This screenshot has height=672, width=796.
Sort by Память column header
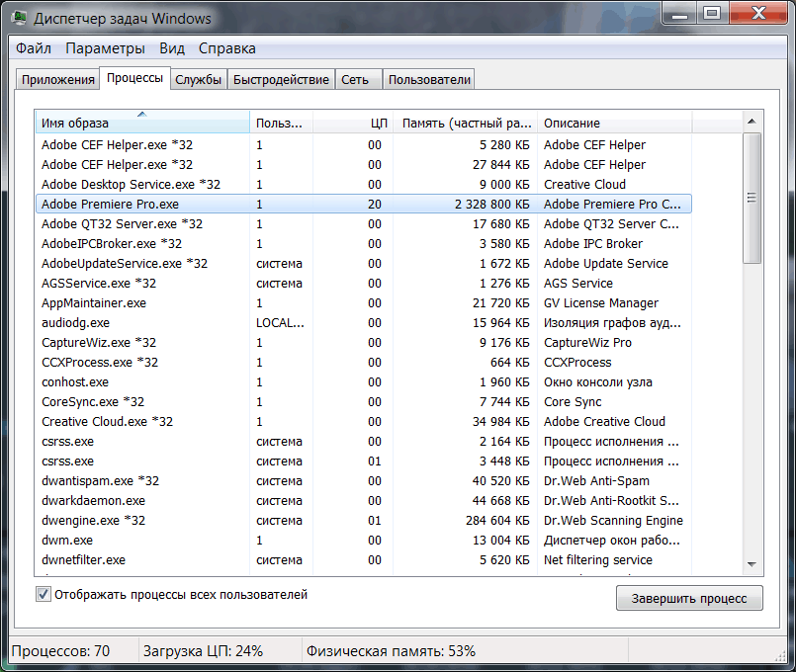[x=466, y=123]
